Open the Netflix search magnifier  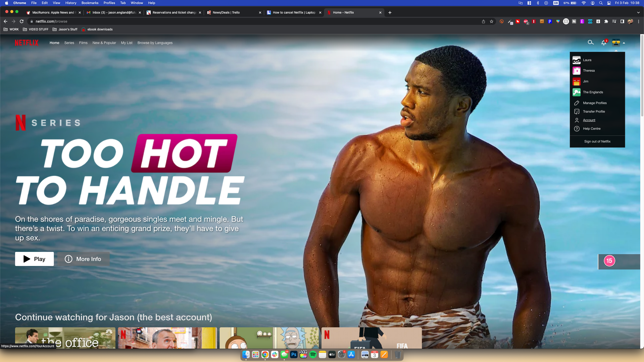[591, 42]
